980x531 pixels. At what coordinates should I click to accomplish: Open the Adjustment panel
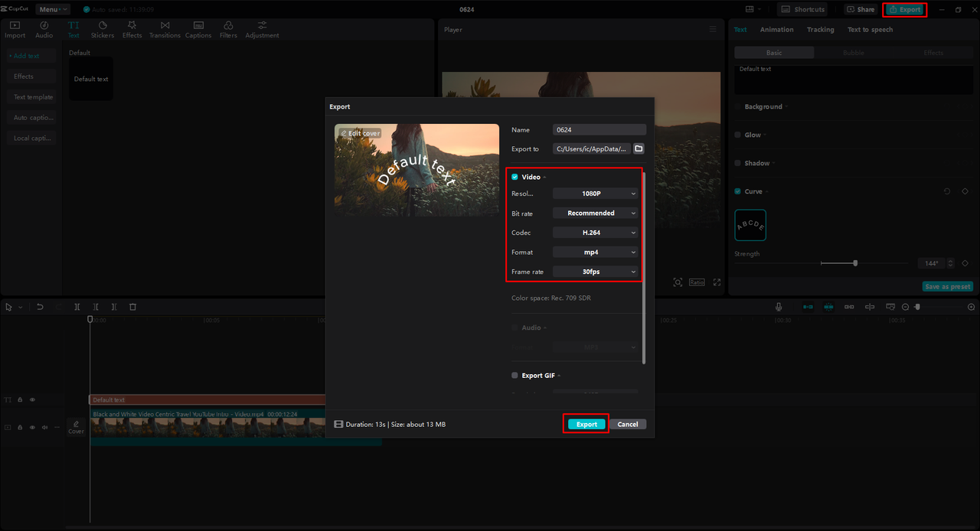click(262, 30)
